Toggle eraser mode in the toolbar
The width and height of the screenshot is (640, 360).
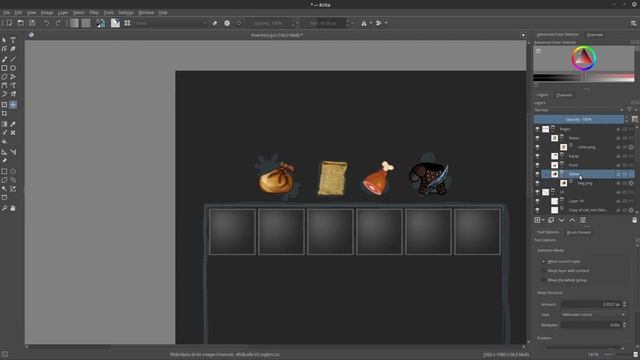[x=215, y=23]
